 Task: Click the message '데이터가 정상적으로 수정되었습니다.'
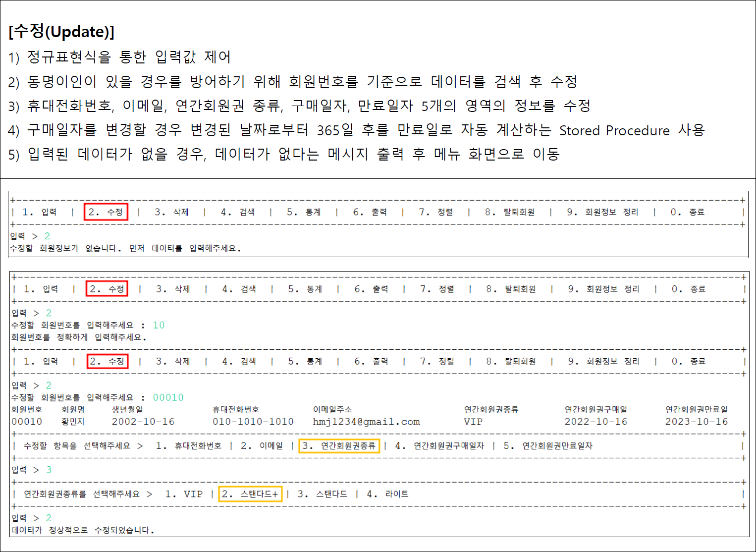click(83, 530)
